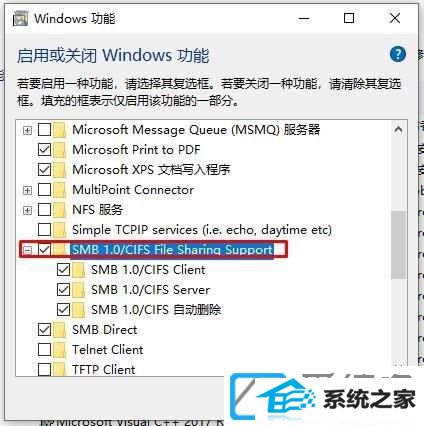Image resolution: width=424 pixels, height=426 pixels.
Task: Expand the Microsoft Message Queue (MSMQ) node
Action: point(27,130)
